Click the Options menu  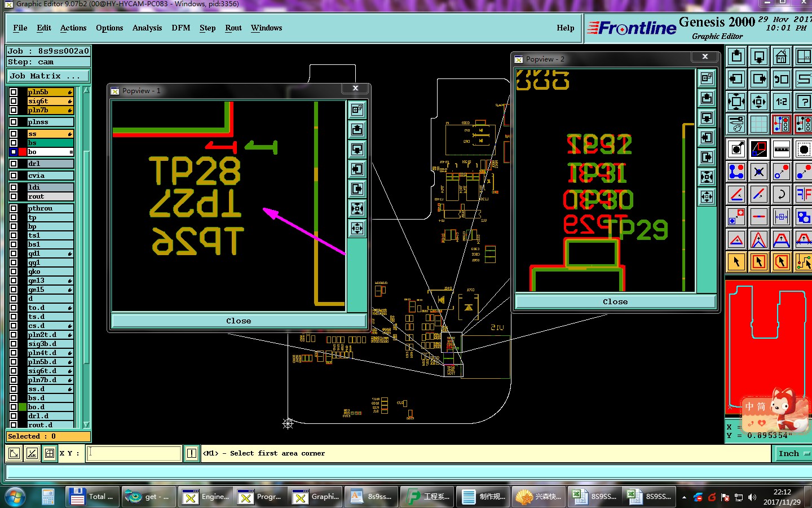109,28
